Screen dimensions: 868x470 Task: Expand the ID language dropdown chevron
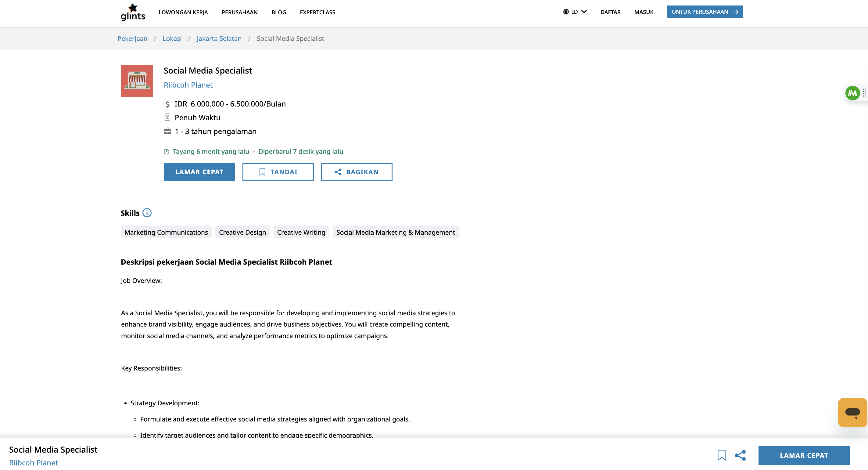584,12
